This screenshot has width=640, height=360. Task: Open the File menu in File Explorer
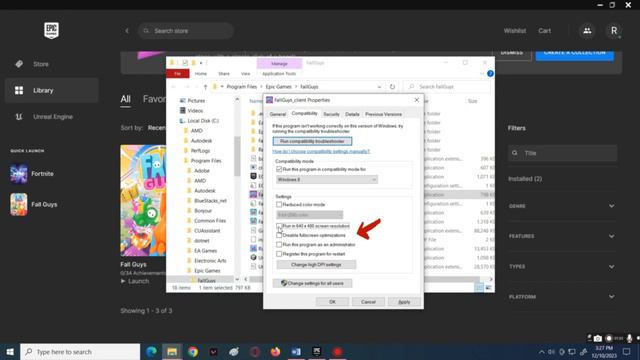pos(178,73)
